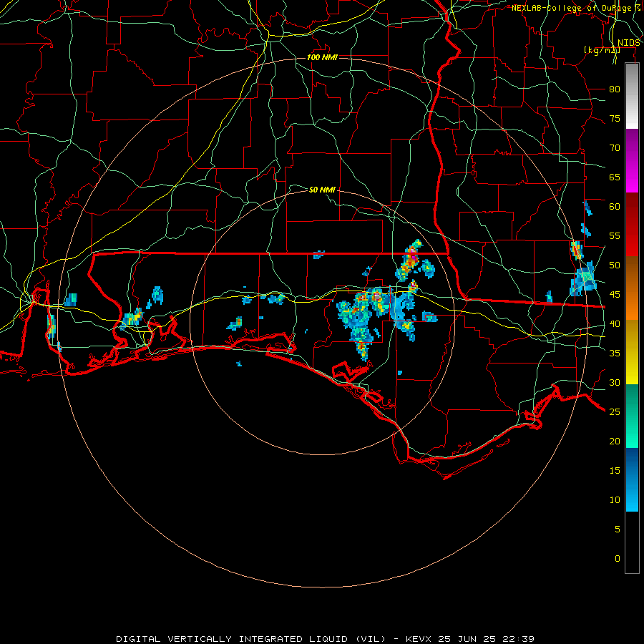Click the dark red segment of the color bar
The image size is (644, 644).
click(x=632, y=225)
